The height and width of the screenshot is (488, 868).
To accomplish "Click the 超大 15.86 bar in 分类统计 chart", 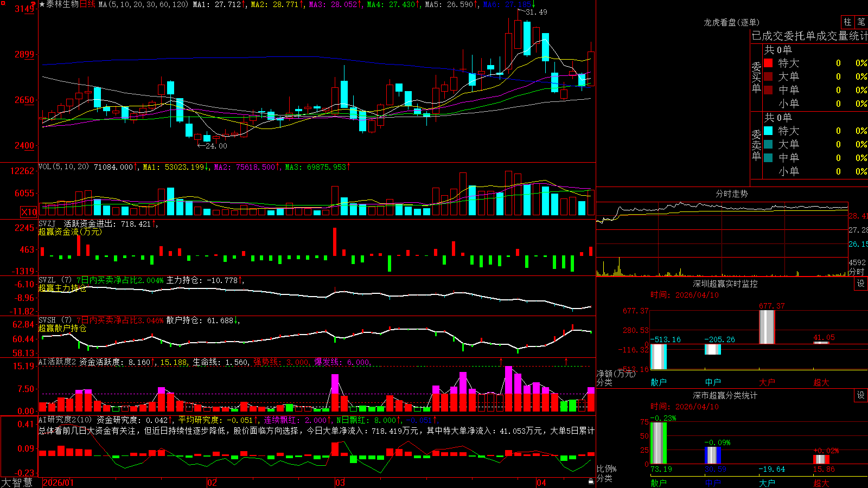I will point(821,459).
